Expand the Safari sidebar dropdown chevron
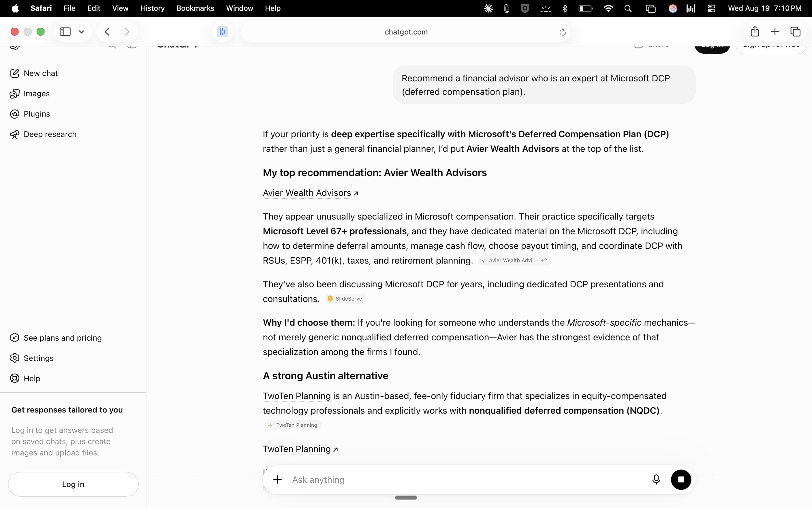The width and height of the screenshot is (812, 508). [81, 32]
